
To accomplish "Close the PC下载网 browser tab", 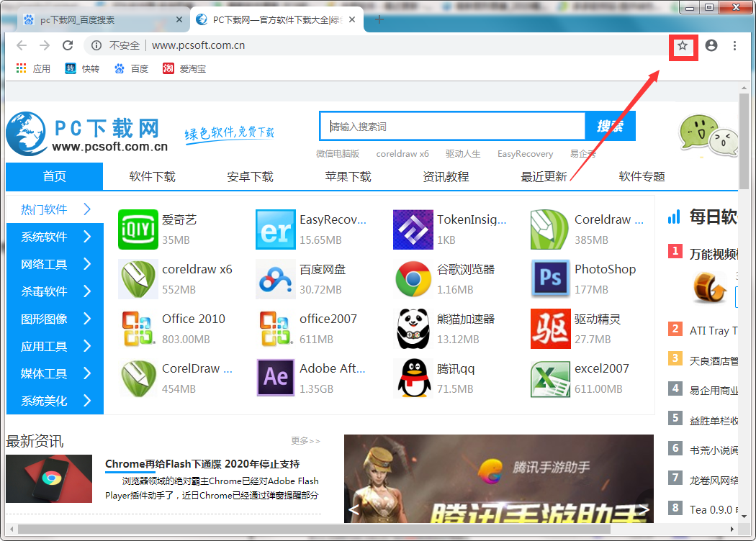I will [352, 19].
